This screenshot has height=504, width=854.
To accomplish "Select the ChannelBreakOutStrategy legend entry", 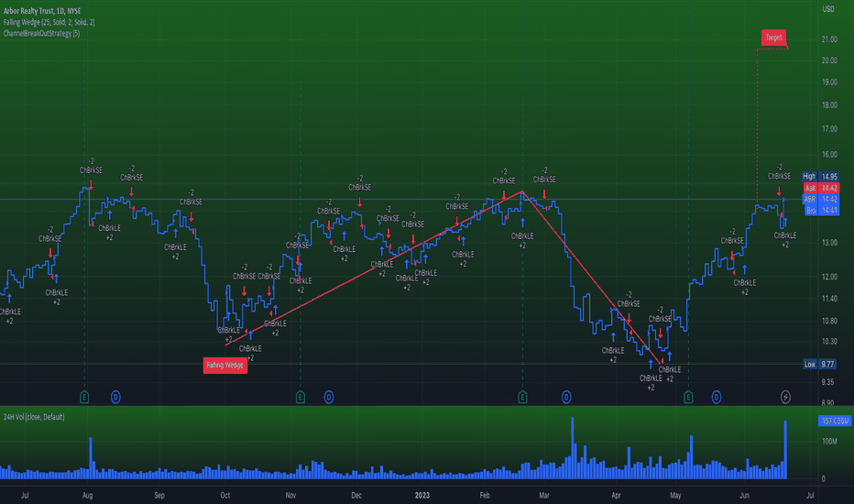I will coord(41,33).
